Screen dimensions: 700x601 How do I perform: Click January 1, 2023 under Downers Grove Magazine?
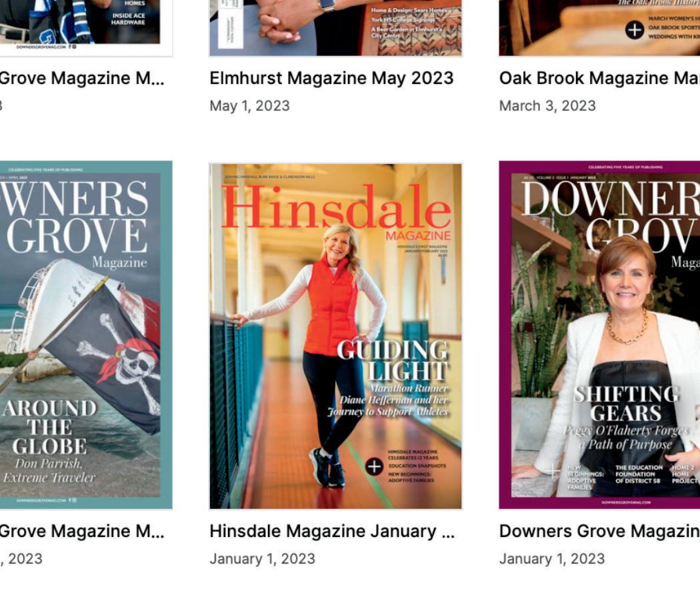[552, 559]
